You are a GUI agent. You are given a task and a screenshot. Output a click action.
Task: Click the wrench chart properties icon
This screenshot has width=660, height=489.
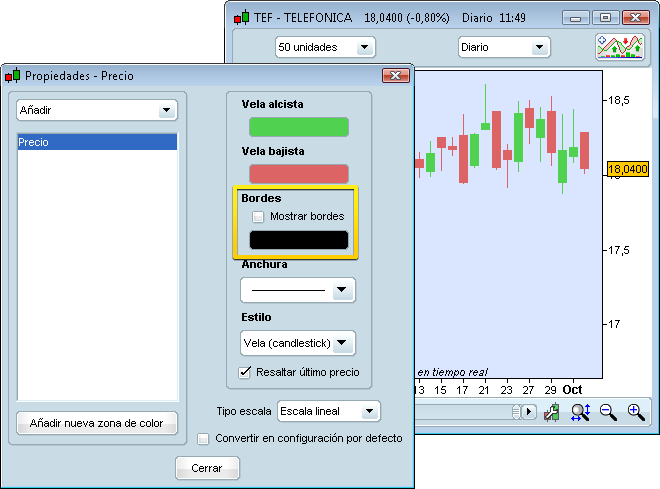551,412
